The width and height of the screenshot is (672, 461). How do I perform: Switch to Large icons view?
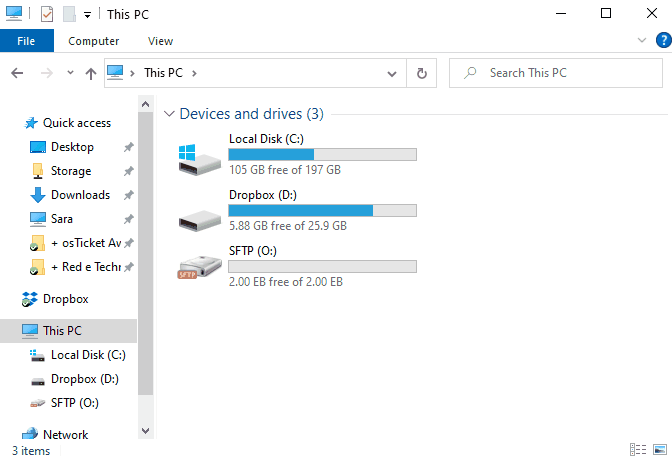660,449
